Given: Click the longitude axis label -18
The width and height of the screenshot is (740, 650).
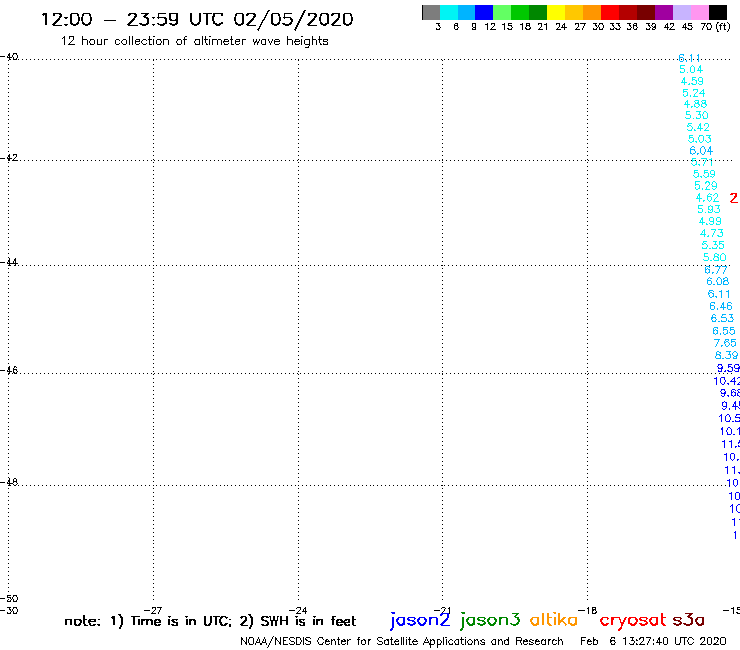Looking at the screenshot, I should click(x=588, y=610).
